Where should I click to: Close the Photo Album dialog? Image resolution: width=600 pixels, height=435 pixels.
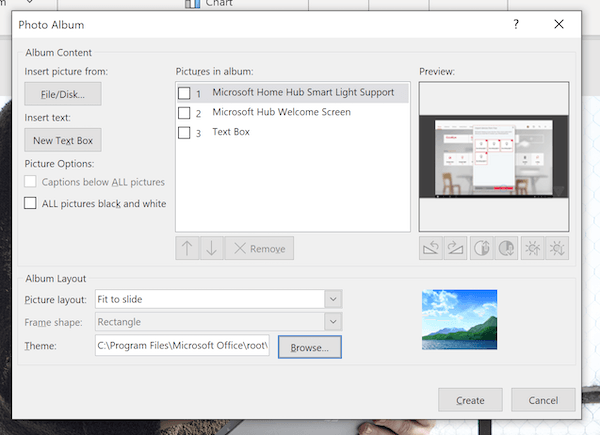click(x=559, y=24)
